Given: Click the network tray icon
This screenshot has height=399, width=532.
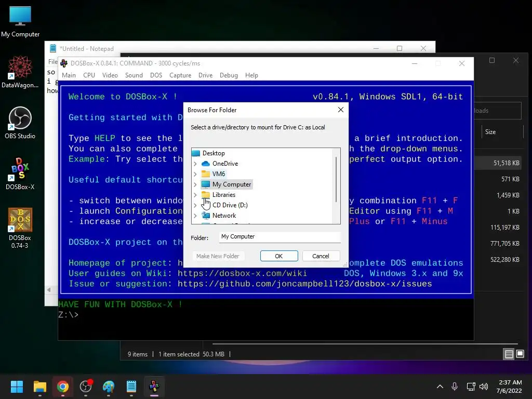Looking at the screenshot, I should (x=471, y=387).
